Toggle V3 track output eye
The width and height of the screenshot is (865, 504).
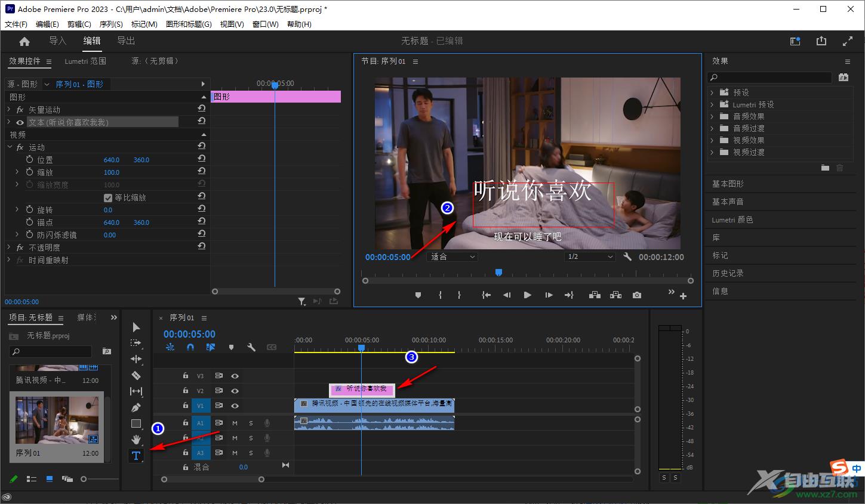[x=235, y=376]
